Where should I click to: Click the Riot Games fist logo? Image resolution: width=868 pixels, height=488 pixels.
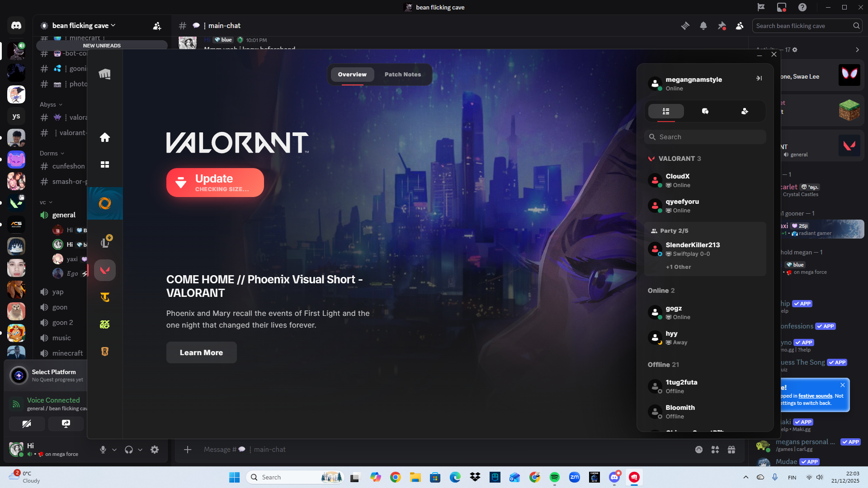coord(105,74)
